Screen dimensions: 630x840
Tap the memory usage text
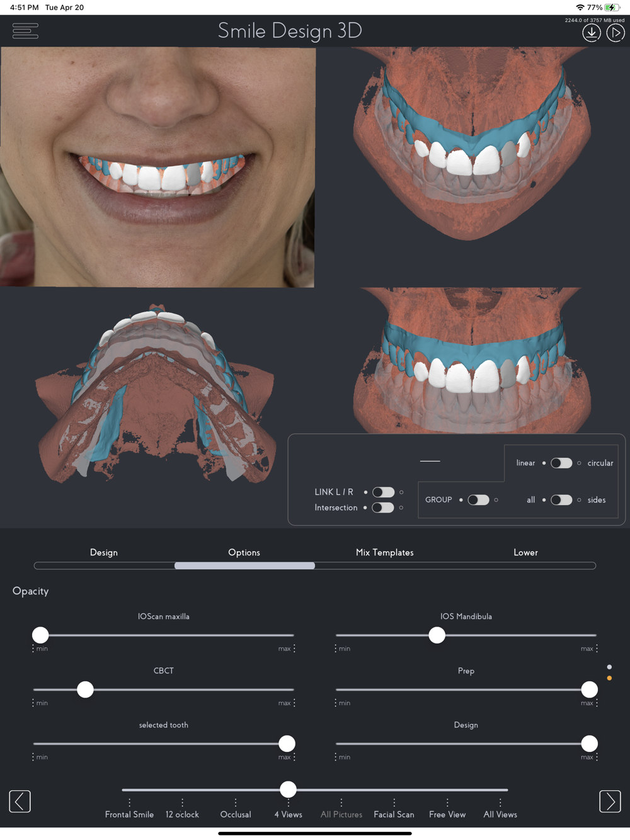595,20
